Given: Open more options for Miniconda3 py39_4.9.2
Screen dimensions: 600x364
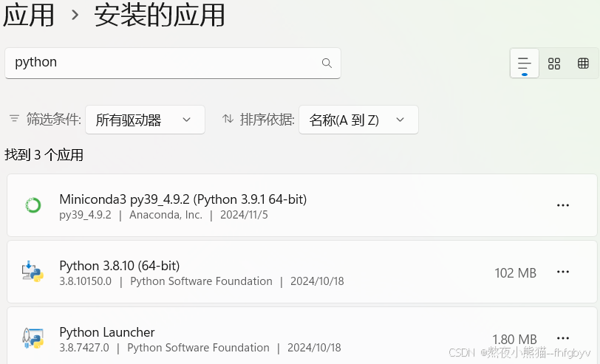Looking at the screenshot, I should pyautogui.click(x=562, y=205).
